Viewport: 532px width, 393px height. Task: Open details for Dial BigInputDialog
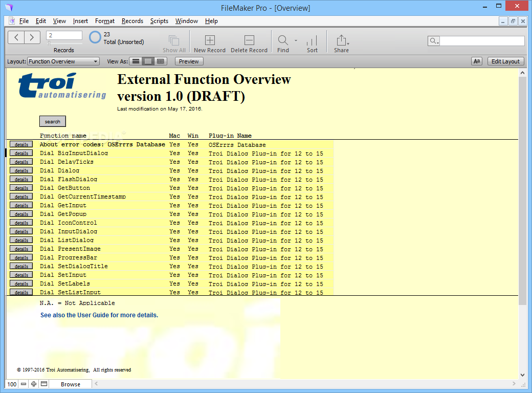pyautogui.click(x=21, y=154)
